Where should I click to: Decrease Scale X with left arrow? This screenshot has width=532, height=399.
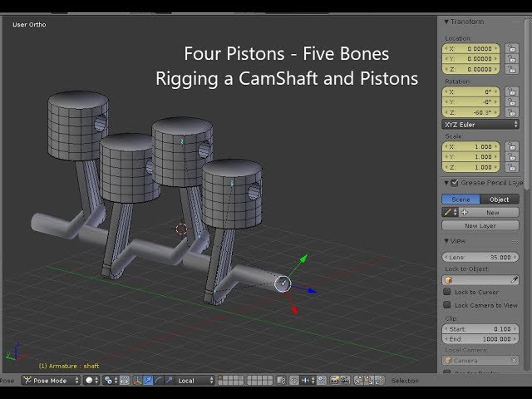pyautogui.click(x=446, y=146)
